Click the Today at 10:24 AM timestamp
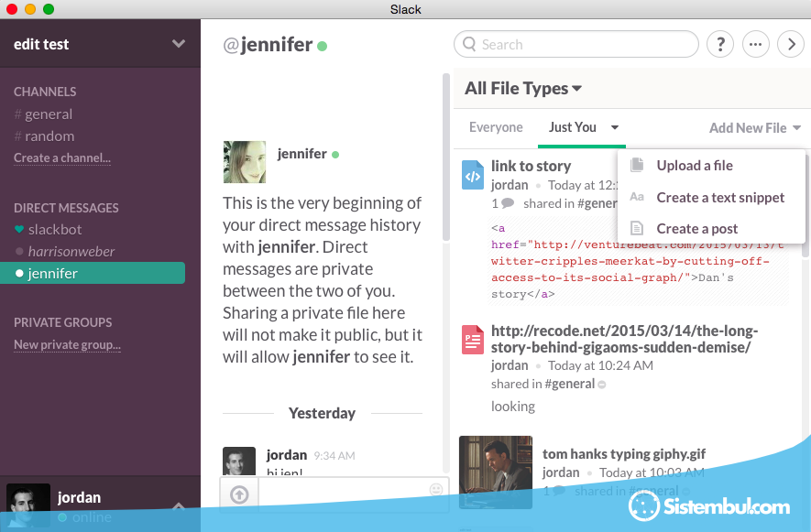The image size is (811, 532). pos(600,365)
